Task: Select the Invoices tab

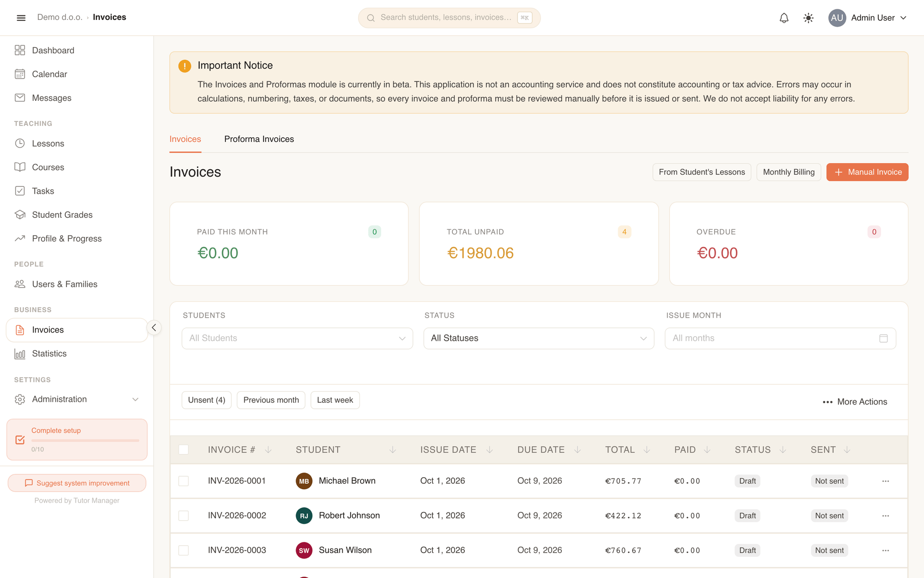Action: pyautogui.click(x=185, y=139)
